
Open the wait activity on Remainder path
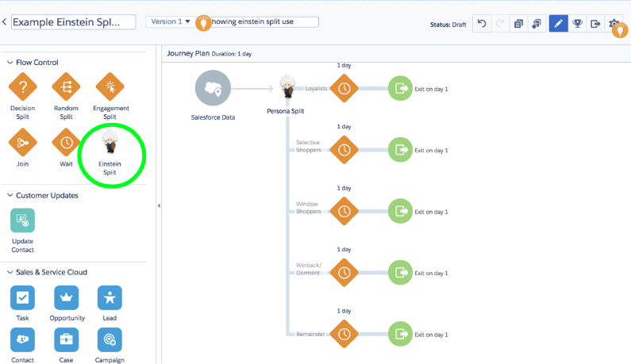coord(344,334)
